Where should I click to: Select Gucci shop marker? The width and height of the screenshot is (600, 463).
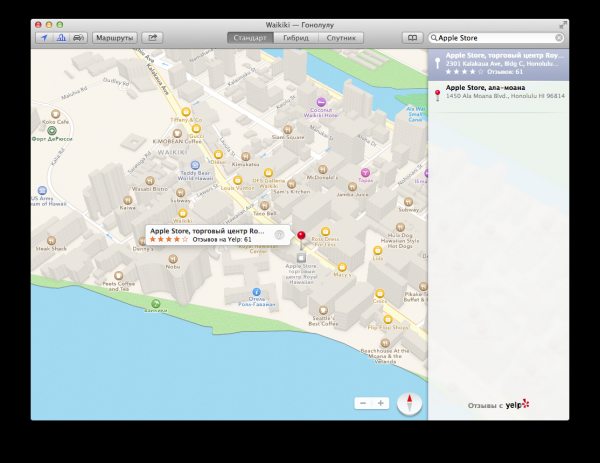tap(196, 128)
